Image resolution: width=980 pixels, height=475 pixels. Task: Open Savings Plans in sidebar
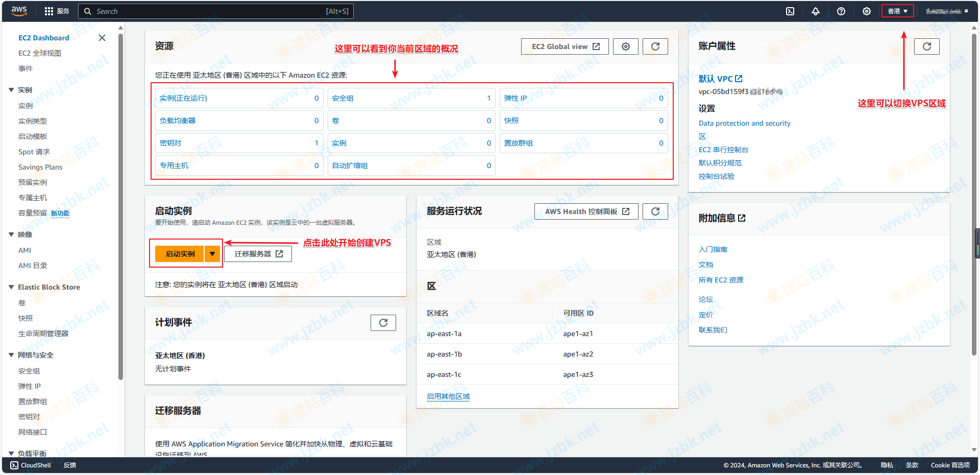coord(40,167)
